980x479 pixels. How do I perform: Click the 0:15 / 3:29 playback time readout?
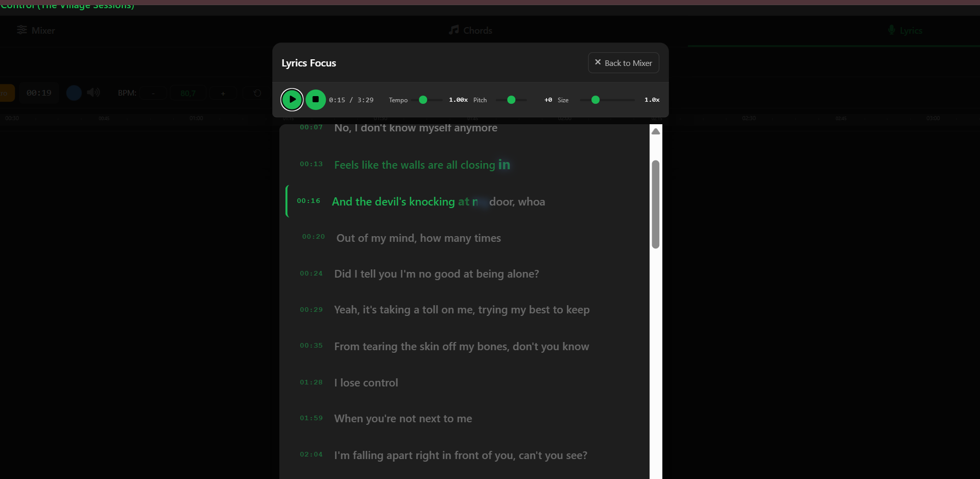(x=351, y=100)
